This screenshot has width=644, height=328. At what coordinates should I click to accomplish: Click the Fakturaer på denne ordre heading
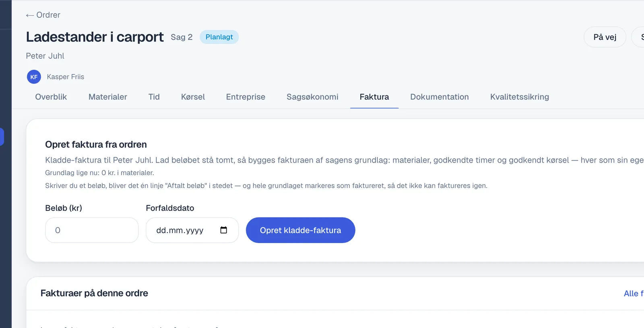[x=94, y=293]
